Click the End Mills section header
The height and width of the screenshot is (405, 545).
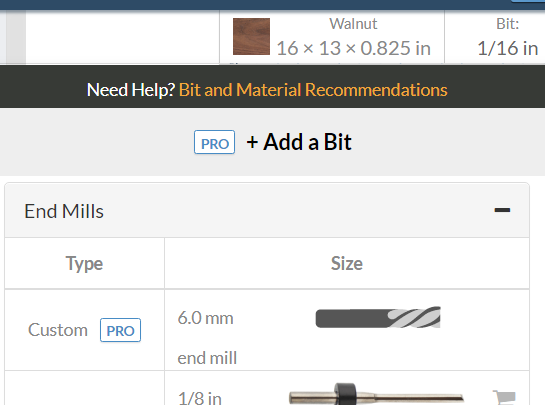(x=267, y=210)
